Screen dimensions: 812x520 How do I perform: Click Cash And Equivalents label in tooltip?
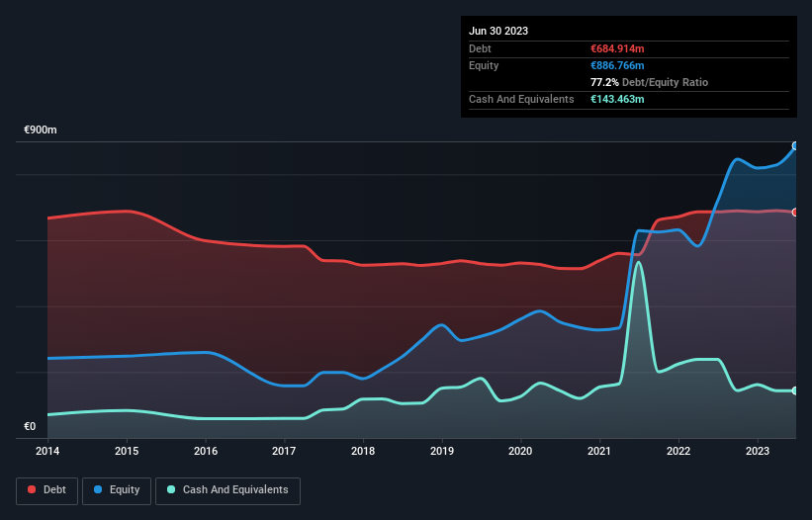(x=521, y=99)
